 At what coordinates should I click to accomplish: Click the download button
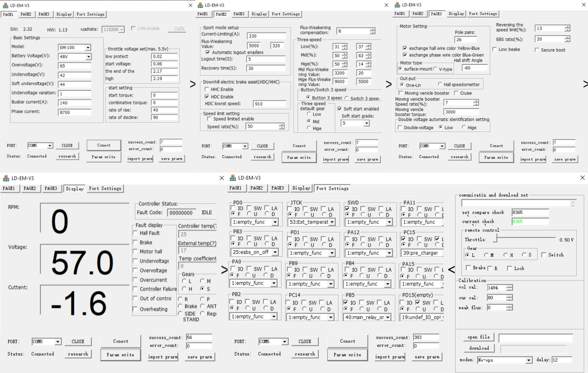(x=479, y=348)
